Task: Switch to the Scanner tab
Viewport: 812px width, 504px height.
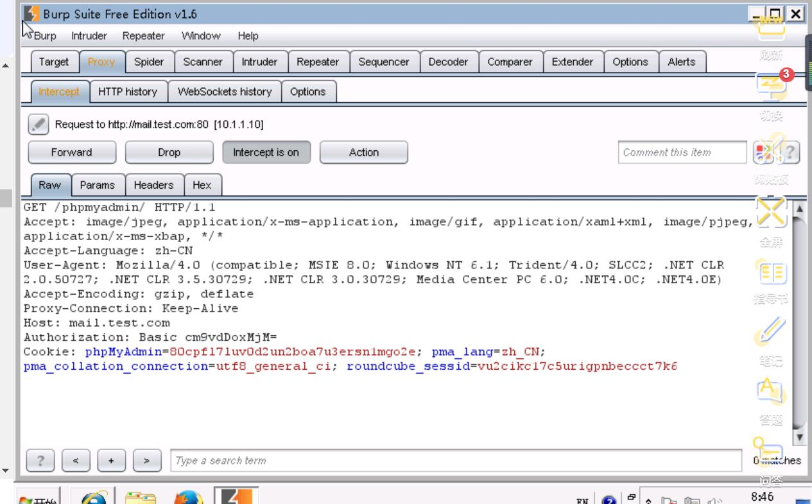Action: 203,62
